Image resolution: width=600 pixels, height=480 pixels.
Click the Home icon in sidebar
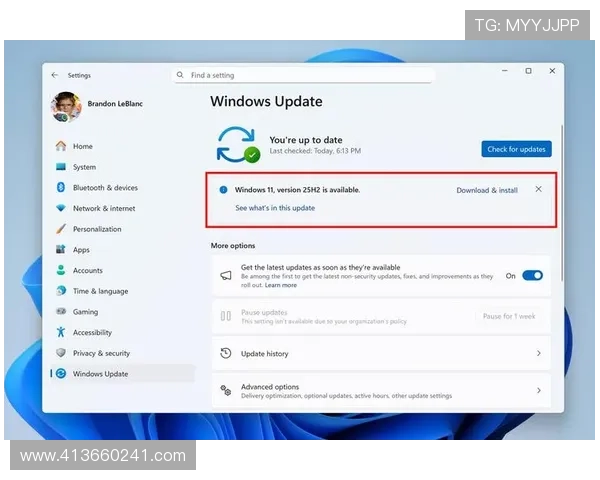pos(61,146)
